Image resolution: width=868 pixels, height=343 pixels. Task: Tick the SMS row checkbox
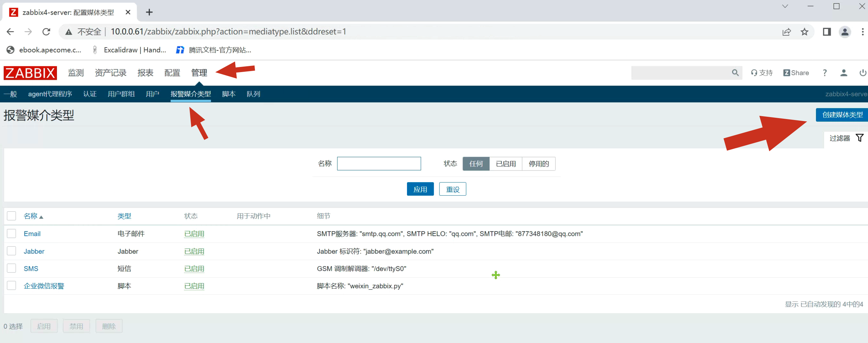pyautogui.click(x=12, y=268)
